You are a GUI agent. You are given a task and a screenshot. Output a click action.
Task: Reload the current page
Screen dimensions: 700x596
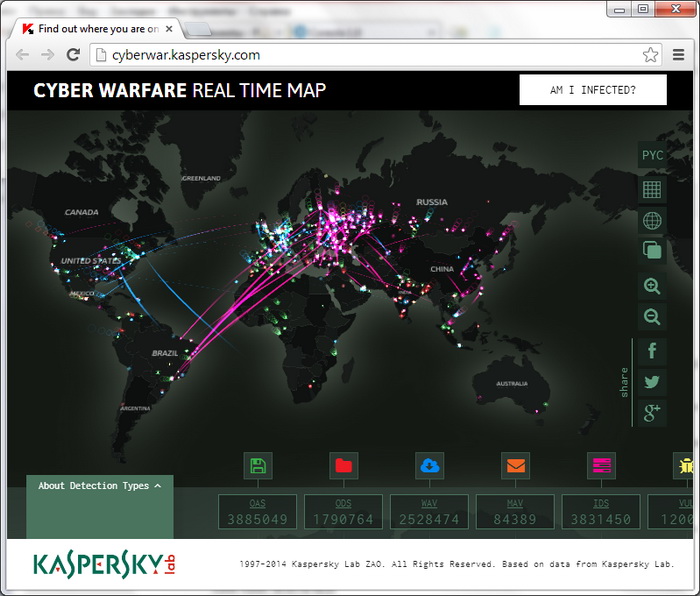(73, 55)
